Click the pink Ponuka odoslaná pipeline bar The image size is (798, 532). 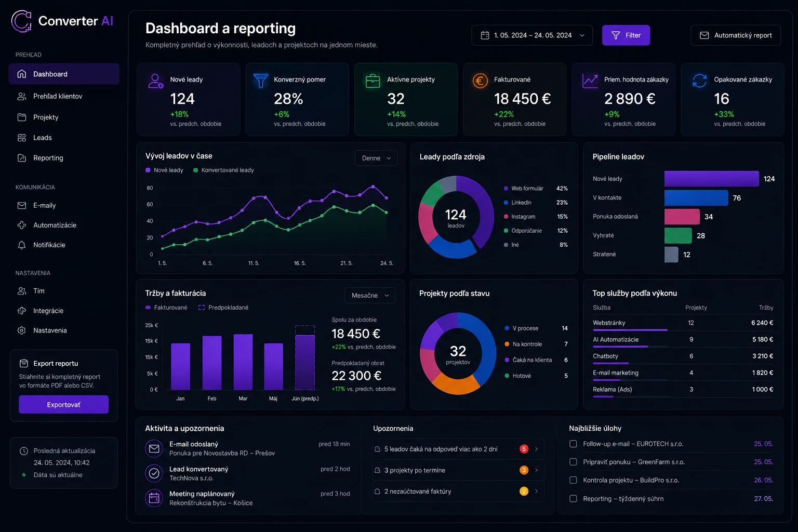[682, 217]
